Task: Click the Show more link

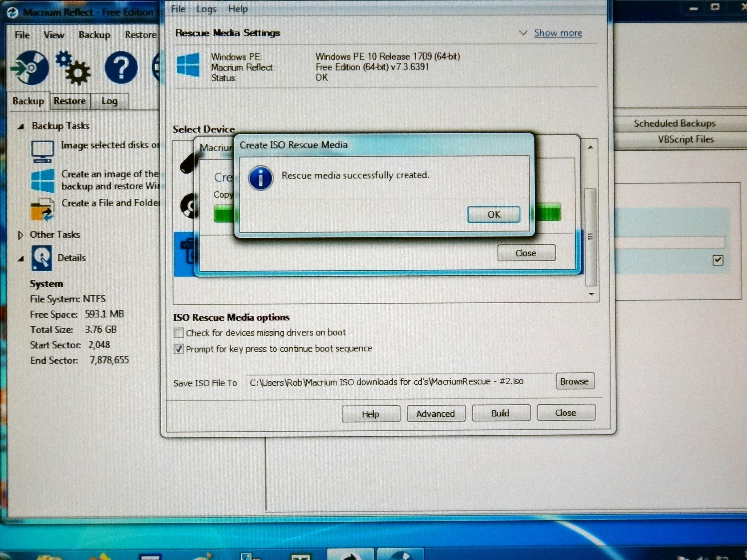Action: point(558,33)
